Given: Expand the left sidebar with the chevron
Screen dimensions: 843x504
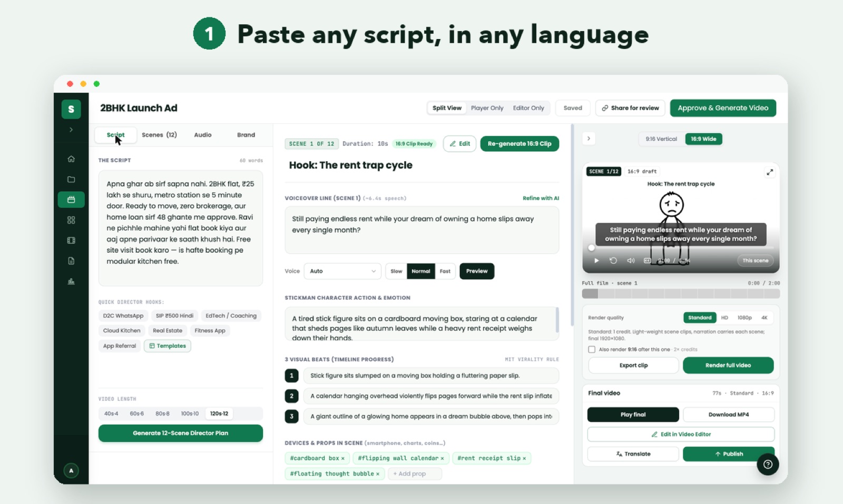Looking at the screenshot, I should tap(71, 130).
